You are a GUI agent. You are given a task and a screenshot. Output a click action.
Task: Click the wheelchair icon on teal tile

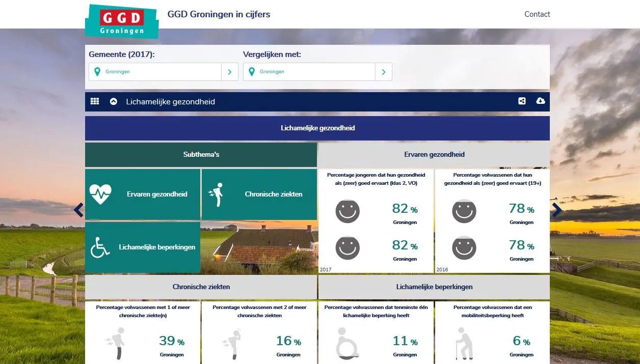coord(100,247)
